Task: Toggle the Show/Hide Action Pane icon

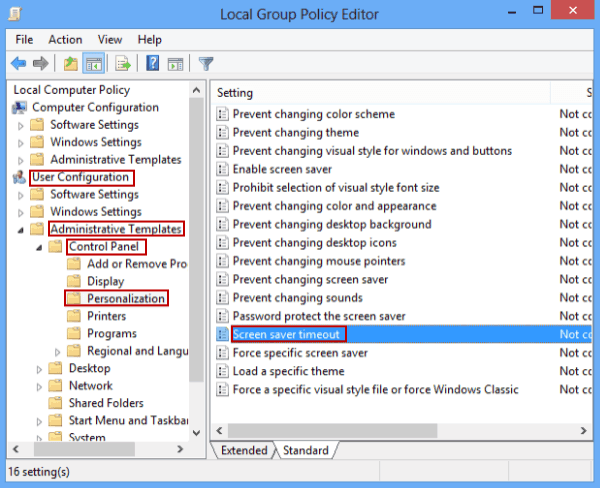Action: pos(176,64)
